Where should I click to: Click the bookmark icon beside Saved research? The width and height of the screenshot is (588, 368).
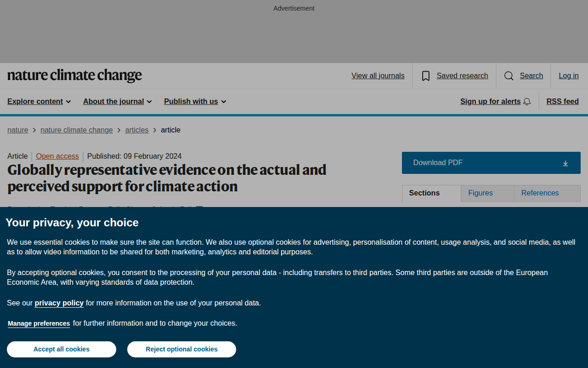426,76
